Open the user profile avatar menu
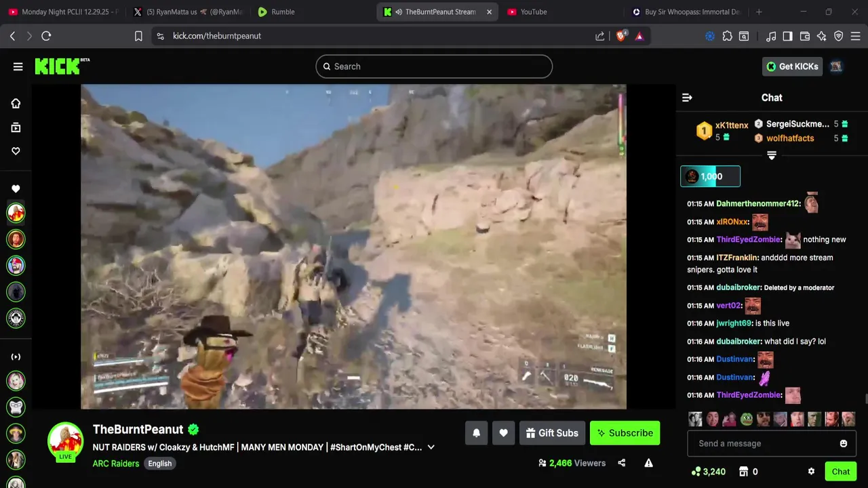The image size is (868, 488). (x=835, y=66)
